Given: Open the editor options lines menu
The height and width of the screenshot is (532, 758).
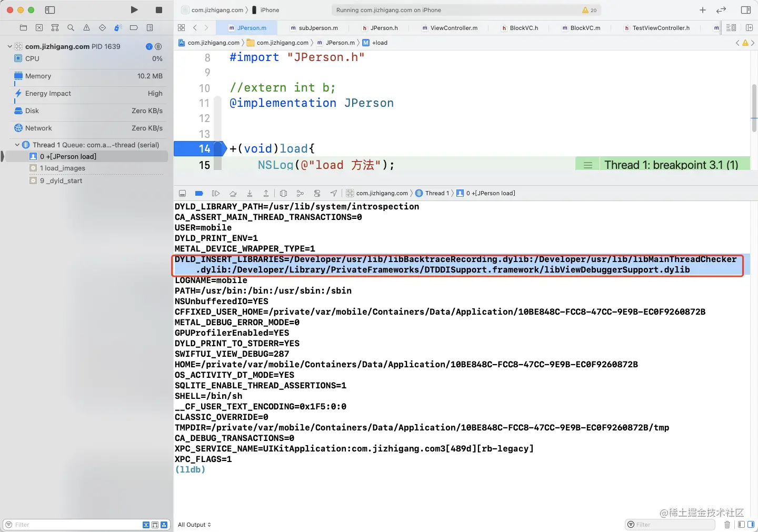Looking at the screenshot, I should 731,28.
